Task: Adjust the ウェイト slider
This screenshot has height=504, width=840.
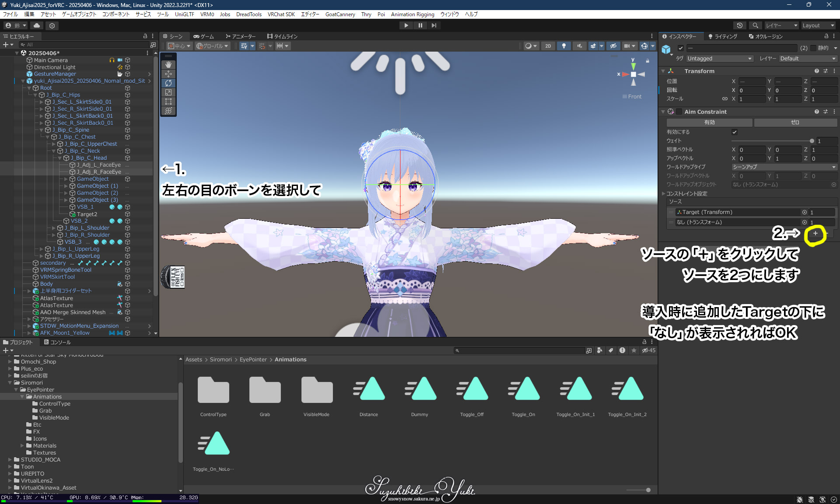Action: click(772, 141)
